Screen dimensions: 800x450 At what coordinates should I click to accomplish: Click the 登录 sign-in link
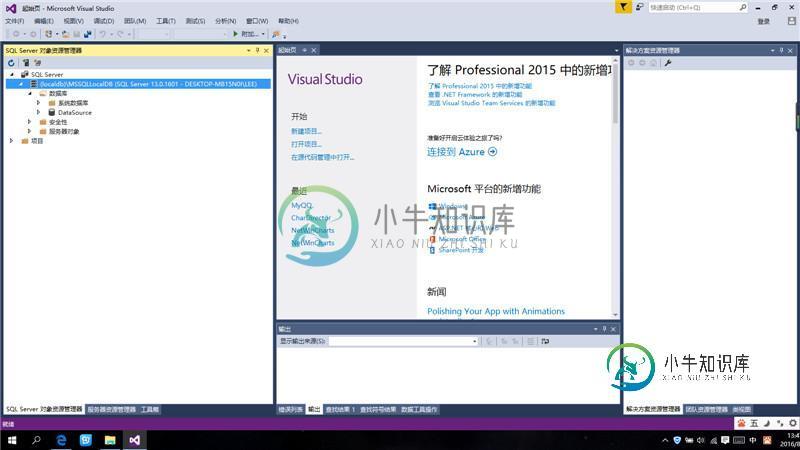pyautogui.click(x=764, y=21)
